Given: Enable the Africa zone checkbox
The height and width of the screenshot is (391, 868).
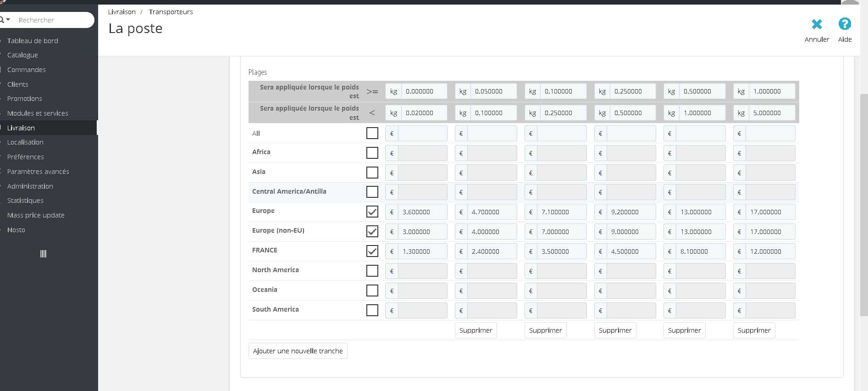Looking at the screenshot, I should 372,153.
